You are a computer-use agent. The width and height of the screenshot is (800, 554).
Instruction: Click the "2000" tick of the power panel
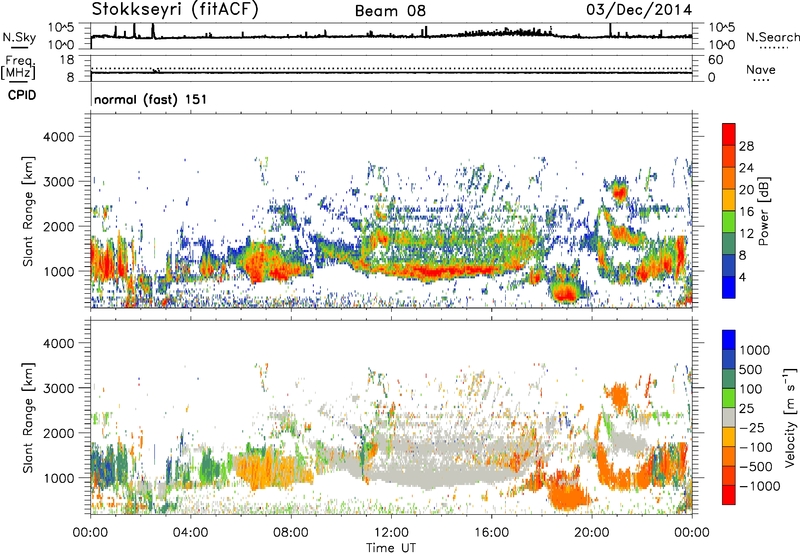coord(58,226)
